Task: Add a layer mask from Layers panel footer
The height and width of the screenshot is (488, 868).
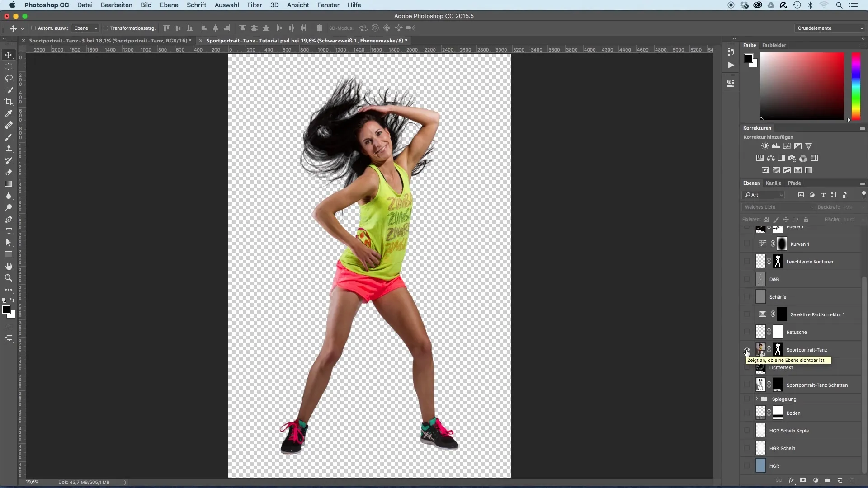Action: [803, 480]
